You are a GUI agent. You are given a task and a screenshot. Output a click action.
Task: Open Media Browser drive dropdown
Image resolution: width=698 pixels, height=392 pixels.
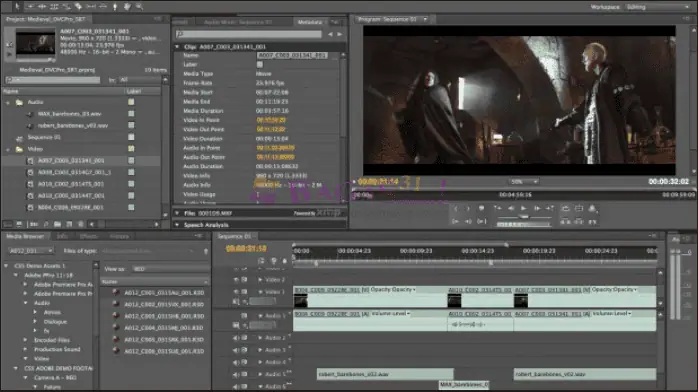pos(30,251)
